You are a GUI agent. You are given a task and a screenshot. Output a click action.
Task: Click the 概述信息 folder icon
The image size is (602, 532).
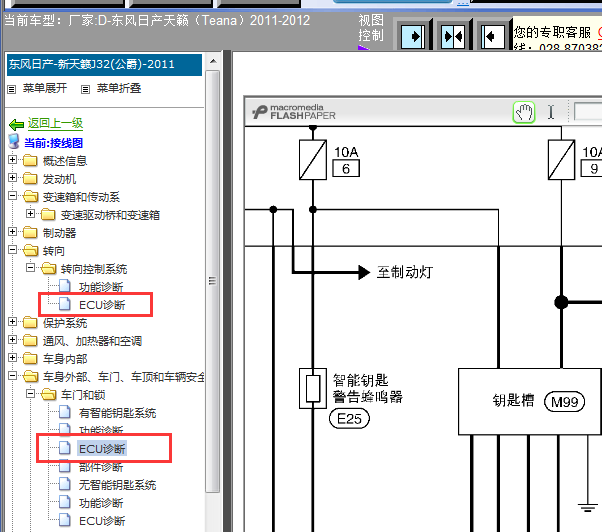[x=30, y=160]
